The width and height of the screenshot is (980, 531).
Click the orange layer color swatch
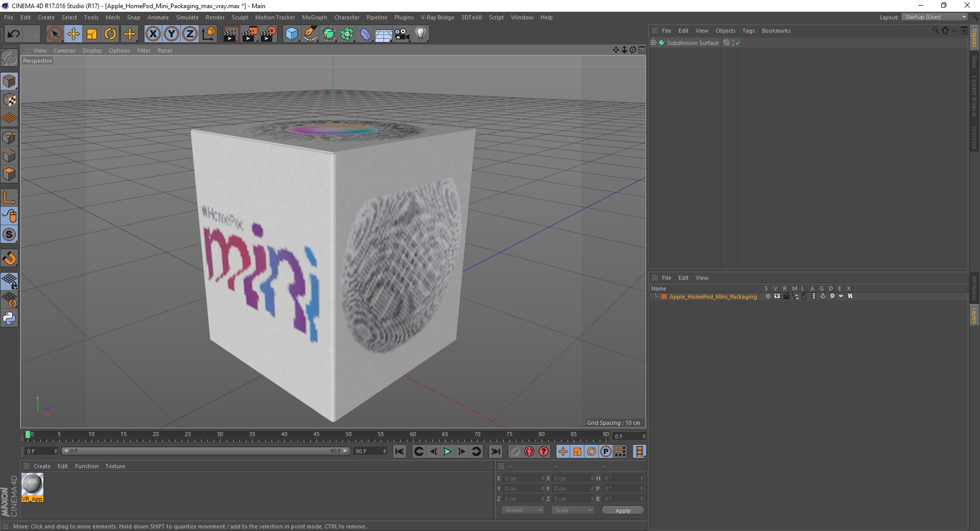tap(664, 297)
